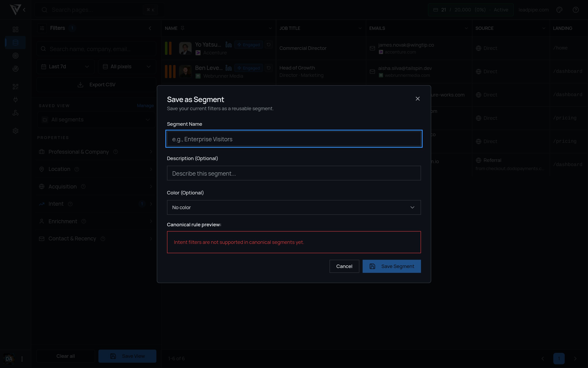Open the QR code icon in sidebar

[x=15, y=87]
